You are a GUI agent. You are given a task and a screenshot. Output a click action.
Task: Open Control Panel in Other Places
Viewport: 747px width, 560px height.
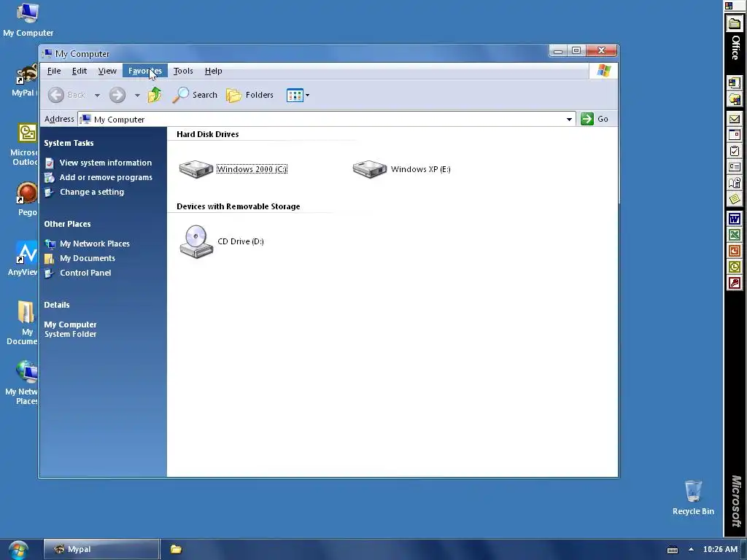pos(85,273)
